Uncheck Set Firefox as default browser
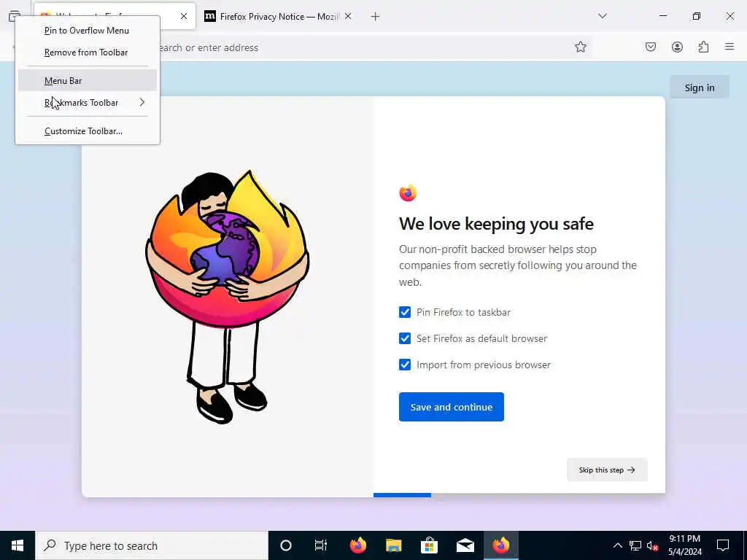This screenshot has height=560, width=747. point(404,338)
